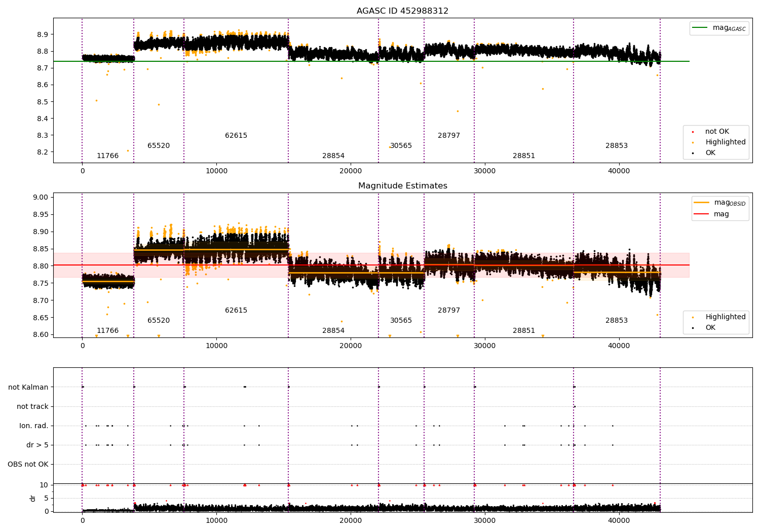The image size is (760, 532).
Task: Click OBSID label 30565 in top plot
Action: (x=401, y=146)
